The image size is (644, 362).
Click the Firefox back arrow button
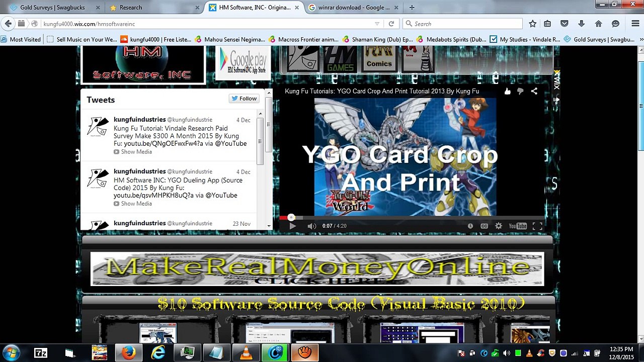tap(8, 24)
